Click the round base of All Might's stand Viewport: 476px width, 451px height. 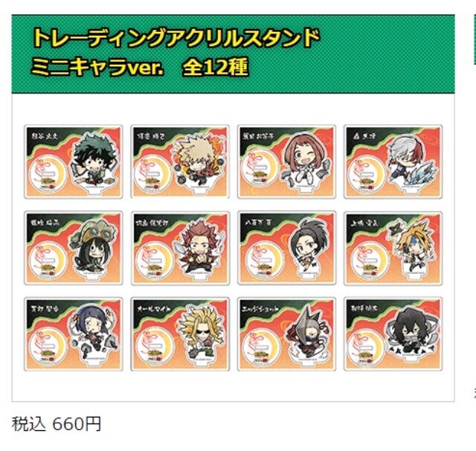[154, 345]
